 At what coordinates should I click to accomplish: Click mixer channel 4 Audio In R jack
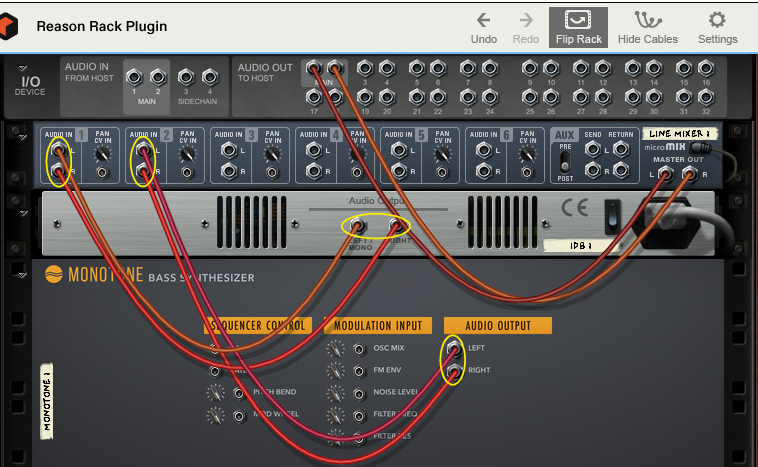(314, 171)
